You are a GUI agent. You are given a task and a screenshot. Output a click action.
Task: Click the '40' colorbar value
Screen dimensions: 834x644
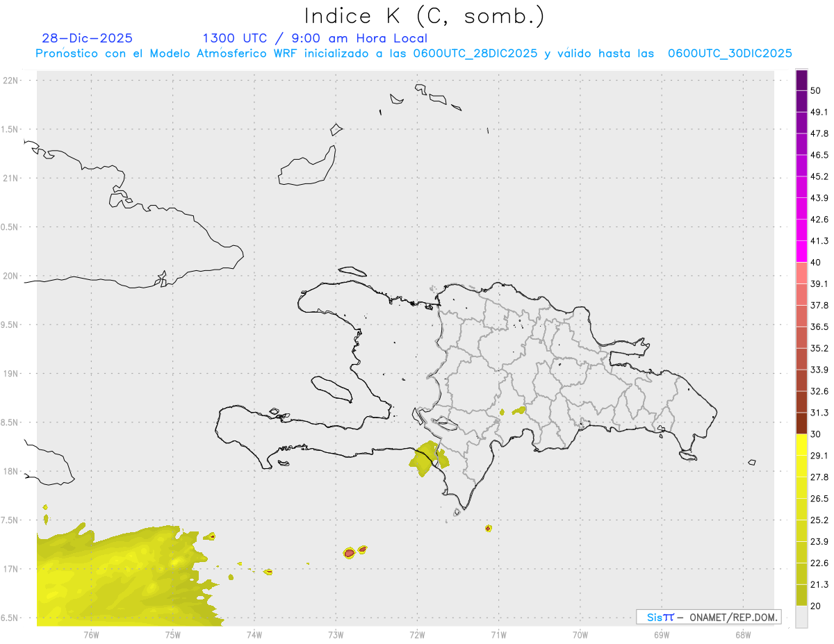(817, 263)
